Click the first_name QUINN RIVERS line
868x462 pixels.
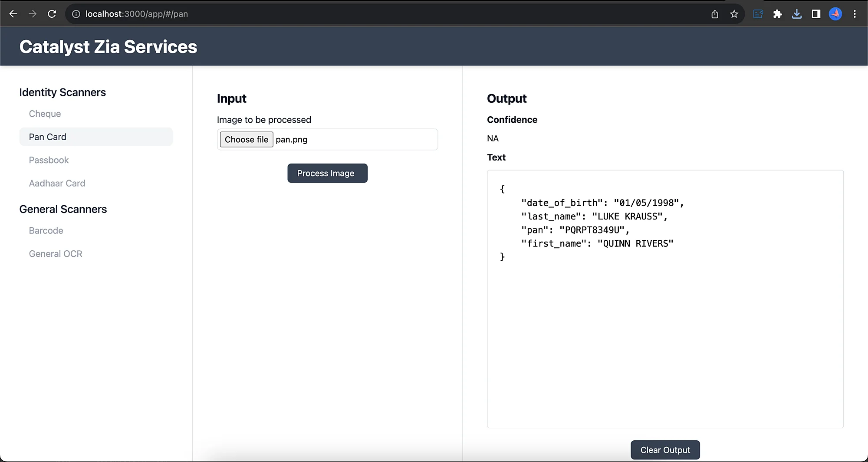tap(597, 243)
